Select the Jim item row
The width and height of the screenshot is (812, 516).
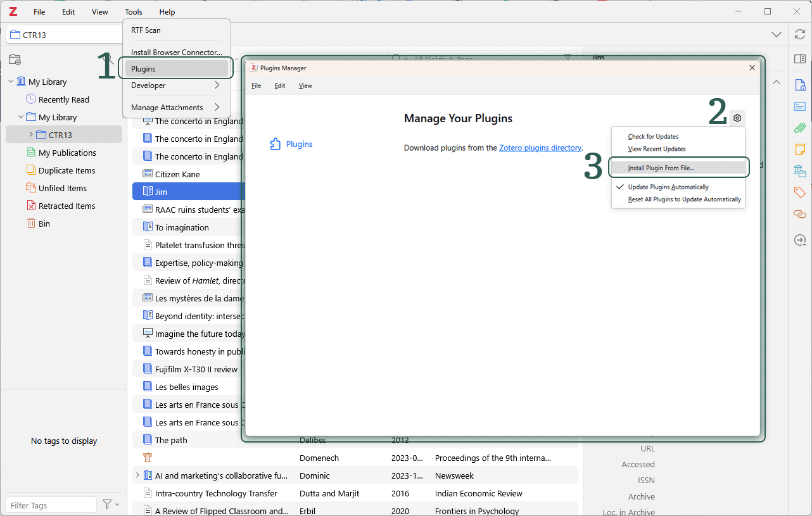coord(187,191)
